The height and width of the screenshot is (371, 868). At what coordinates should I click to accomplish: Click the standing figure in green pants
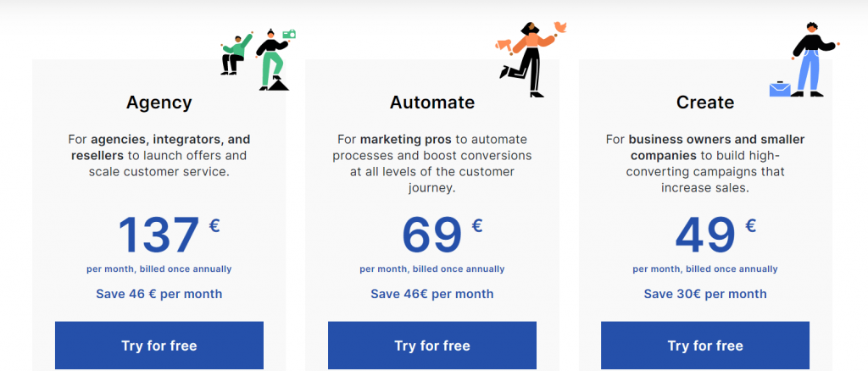tap(272, 59)
